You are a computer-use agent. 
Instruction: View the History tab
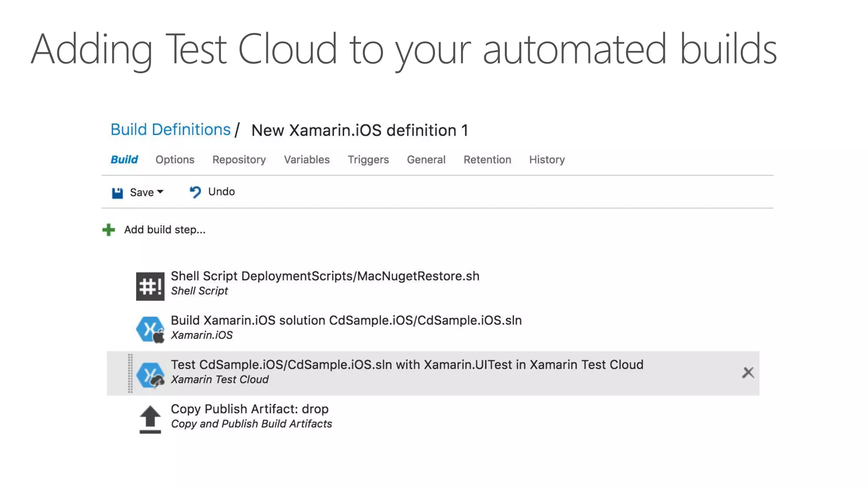pyautogui.click(x=547, y=160)
